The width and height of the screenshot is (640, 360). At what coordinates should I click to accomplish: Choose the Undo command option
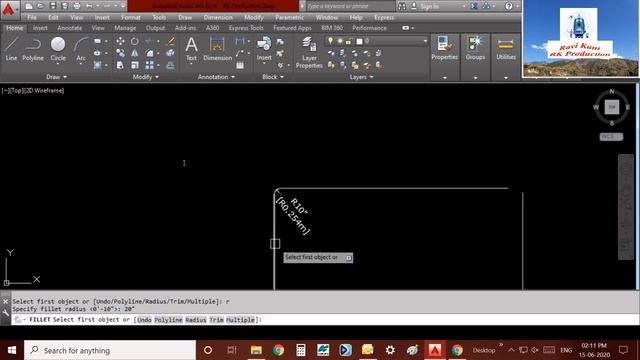[144, 320]
